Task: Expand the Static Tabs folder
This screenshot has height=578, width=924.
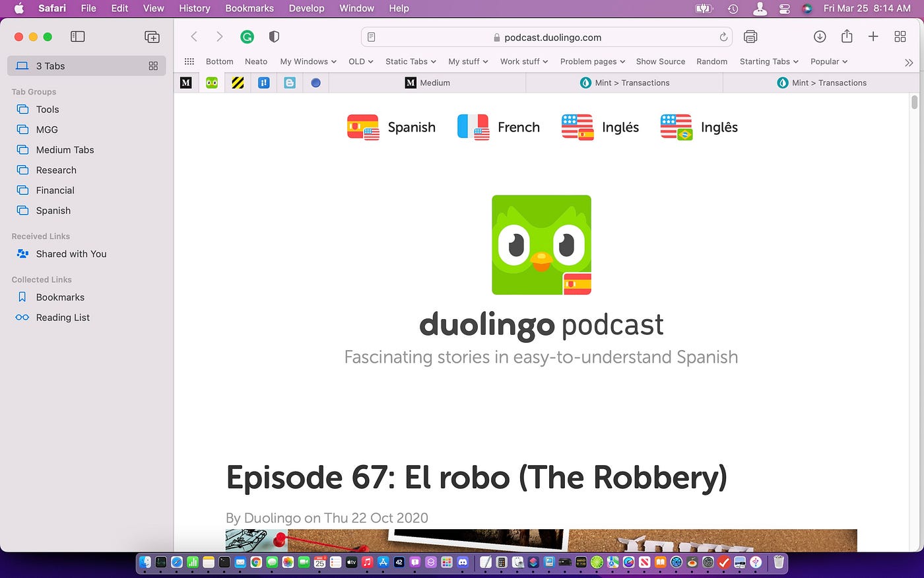Action: tap(411, 61)
